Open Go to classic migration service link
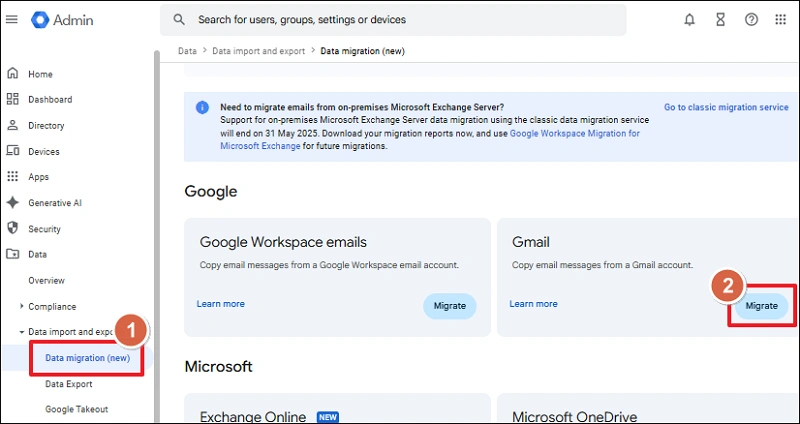Image resolution: width=800 pixels, height=424 pixels. 726,107
